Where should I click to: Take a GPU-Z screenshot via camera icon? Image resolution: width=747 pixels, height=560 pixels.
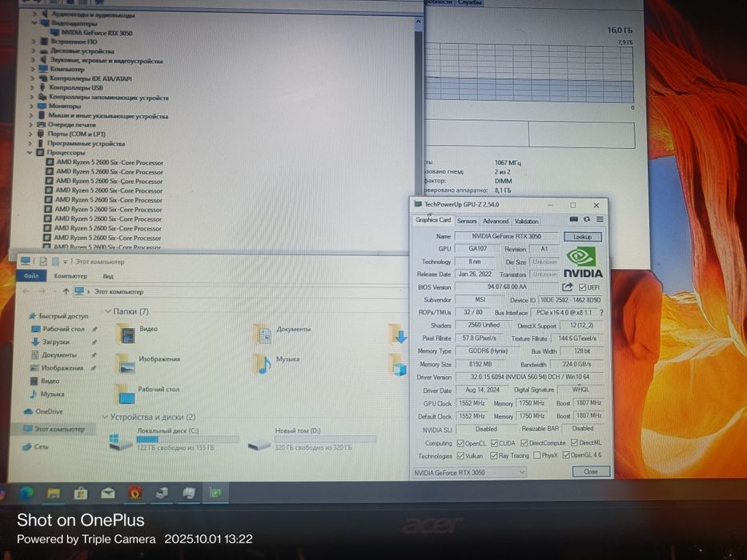(x=574, y=219)
